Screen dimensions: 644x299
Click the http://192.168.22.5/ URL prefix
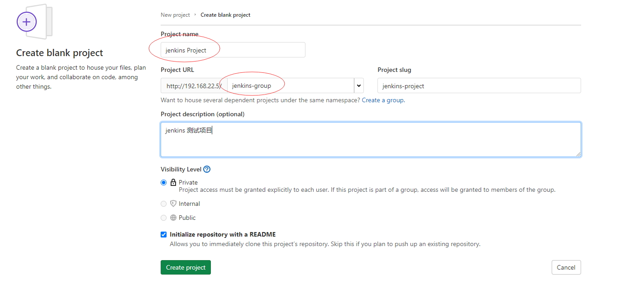point(194,85)
